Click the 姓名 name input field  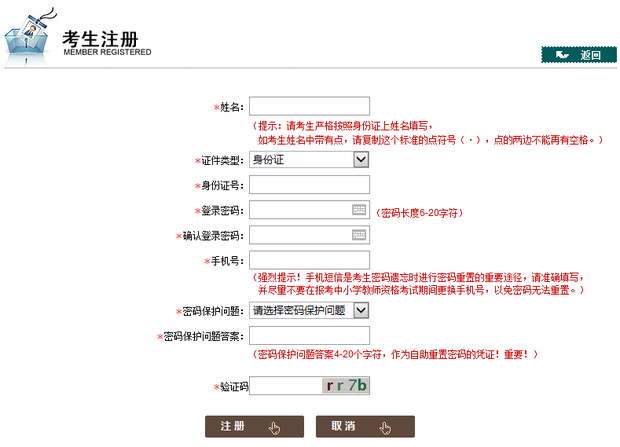point(309,106)
